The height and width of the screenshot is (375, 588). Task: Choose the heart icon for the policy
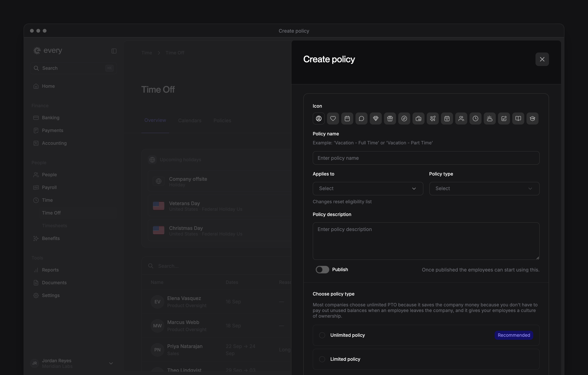coord(333,118)
